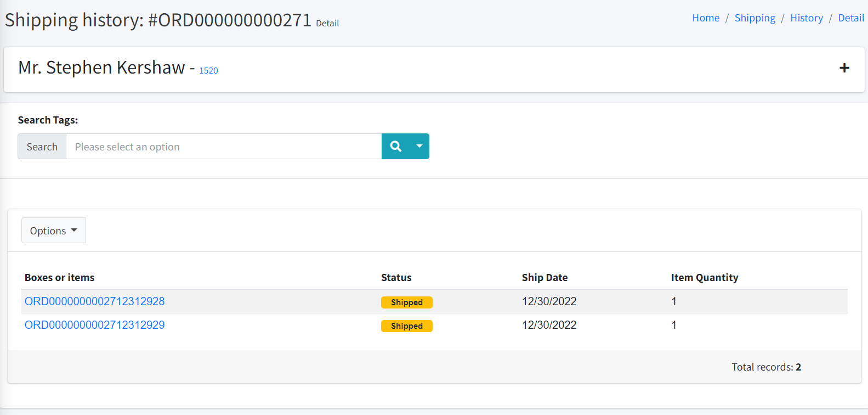Click the Ship Date column header
This screenshot has width=868, height=415.
[x=544, y=278]
